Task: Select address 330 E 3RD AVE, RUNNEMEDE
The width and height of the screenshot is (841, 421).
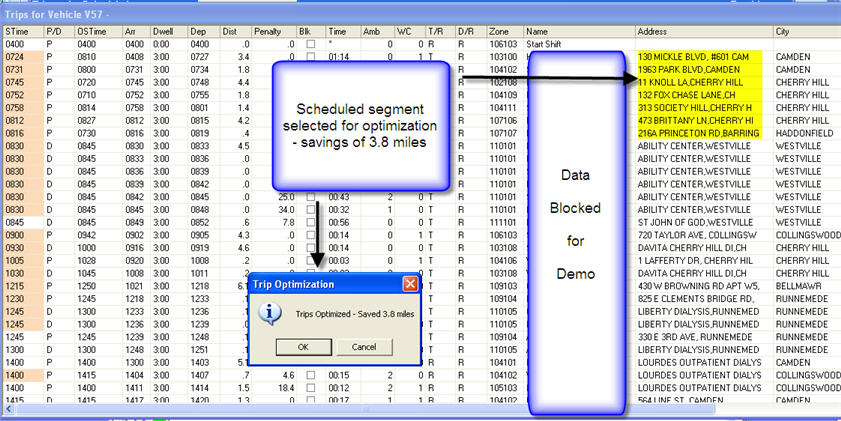Action: (x=704, y=337)
